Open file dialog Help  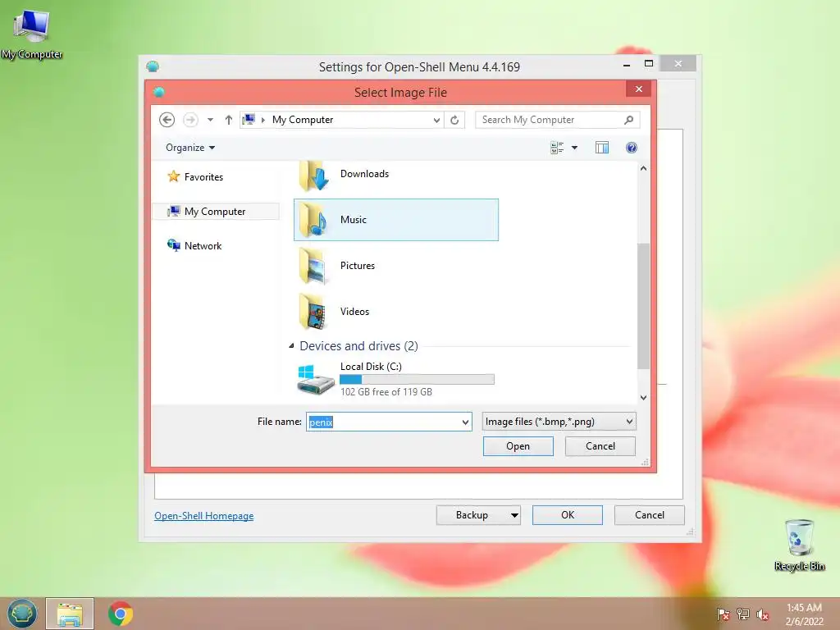632,148
